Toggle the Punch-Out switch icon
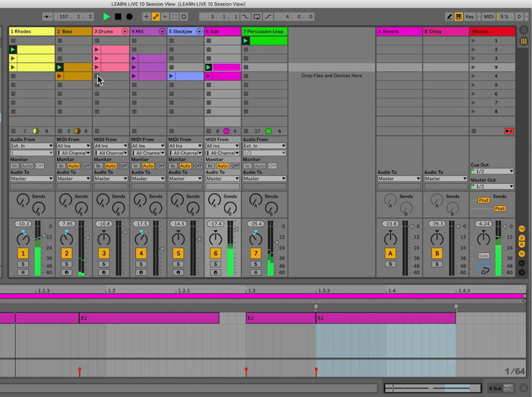 coord(268,16)
